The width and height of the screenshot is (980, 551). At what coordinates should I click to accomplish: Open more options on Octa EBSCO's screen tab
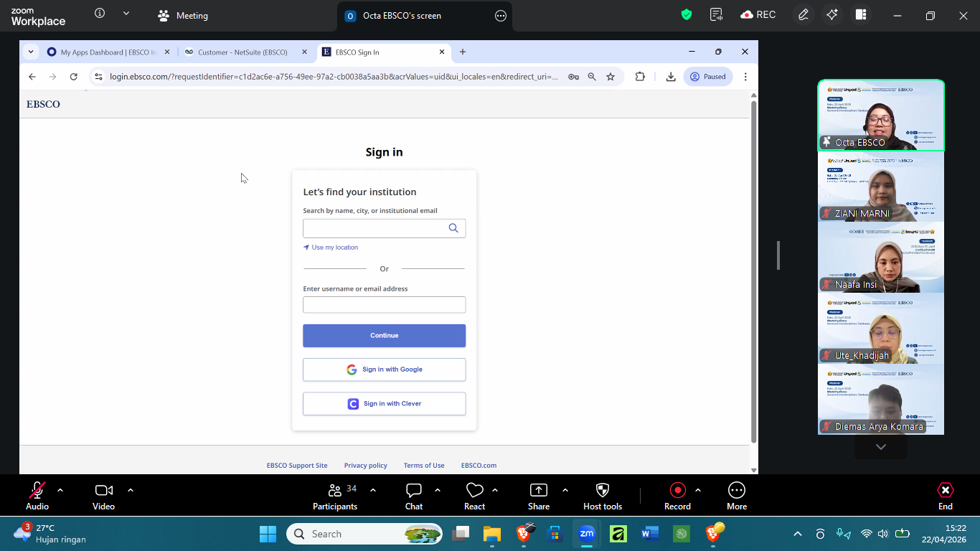(501, 16)
